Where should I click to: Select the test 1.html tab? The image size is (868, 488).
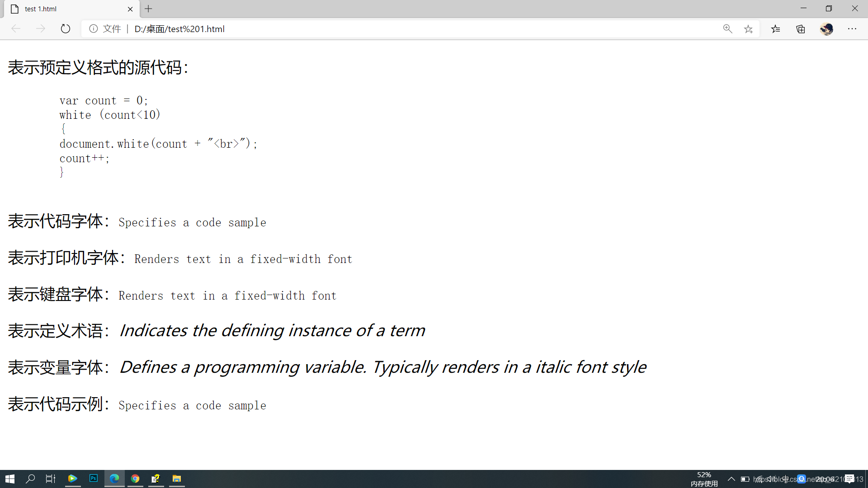point(68,9)
